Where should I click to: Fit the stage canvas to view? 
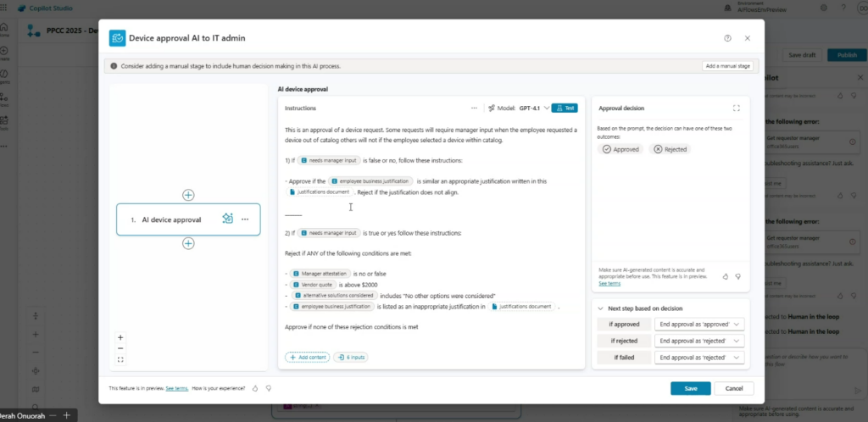click(120, 359)
